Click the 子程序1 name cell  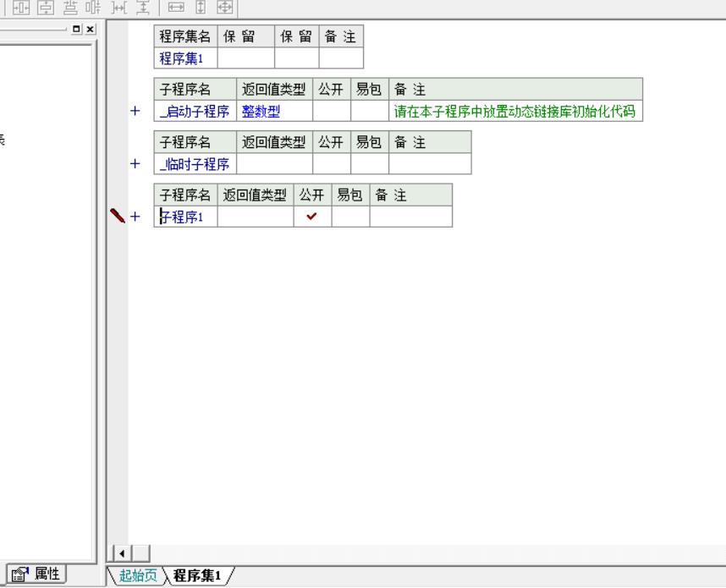[x=185, y=217]
